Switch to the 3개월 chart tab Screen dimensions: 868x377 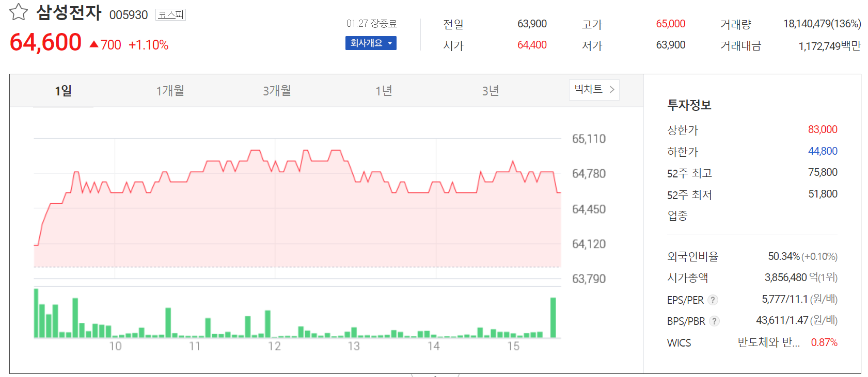coord(277,91)
